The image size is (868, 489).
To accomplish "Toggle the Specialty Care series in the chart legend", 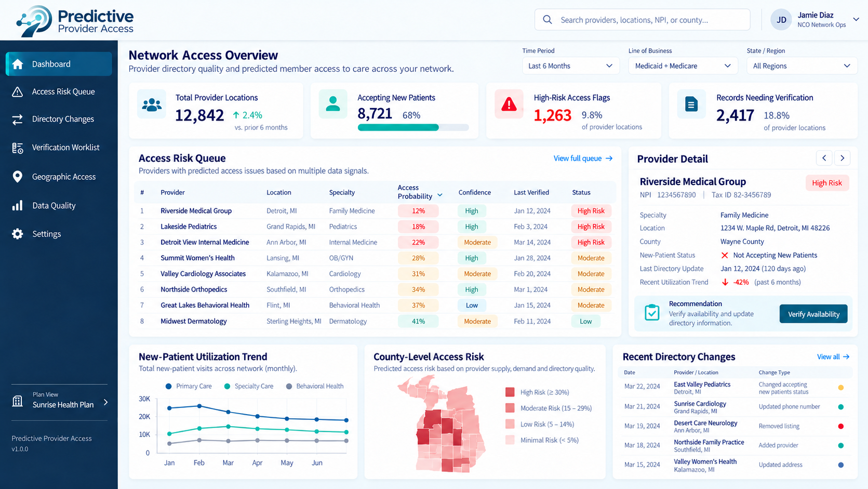I will 248,386.
